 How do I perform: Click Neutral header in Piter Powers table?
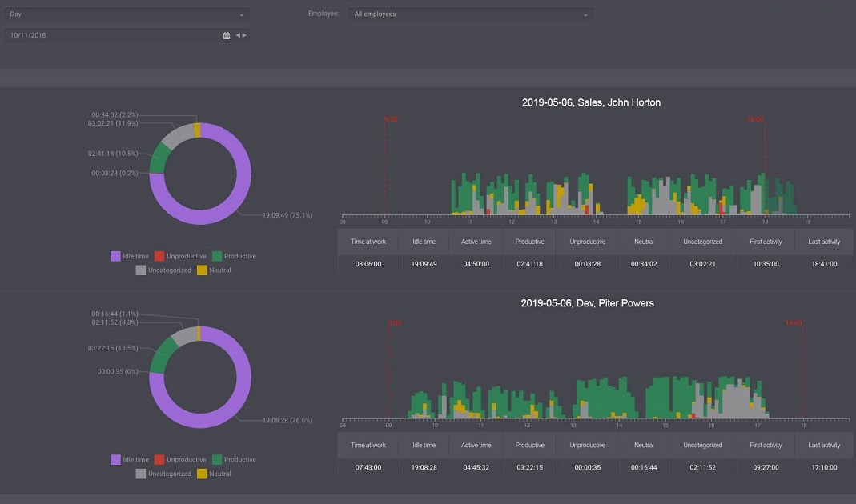point(644,445)
